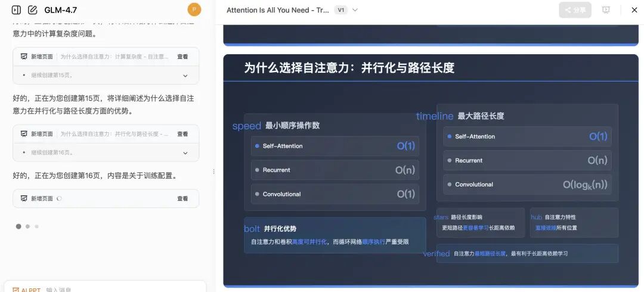644x292 pixels.
Task: Click the message about creating page 16
Action: point(95,176)
